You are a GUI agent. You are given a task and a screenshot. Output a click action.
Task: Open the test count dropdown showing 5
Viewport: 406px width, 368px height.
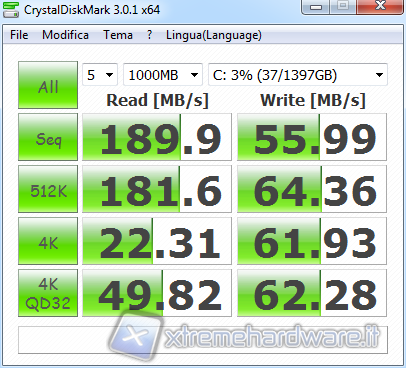[x=100, y=75]
